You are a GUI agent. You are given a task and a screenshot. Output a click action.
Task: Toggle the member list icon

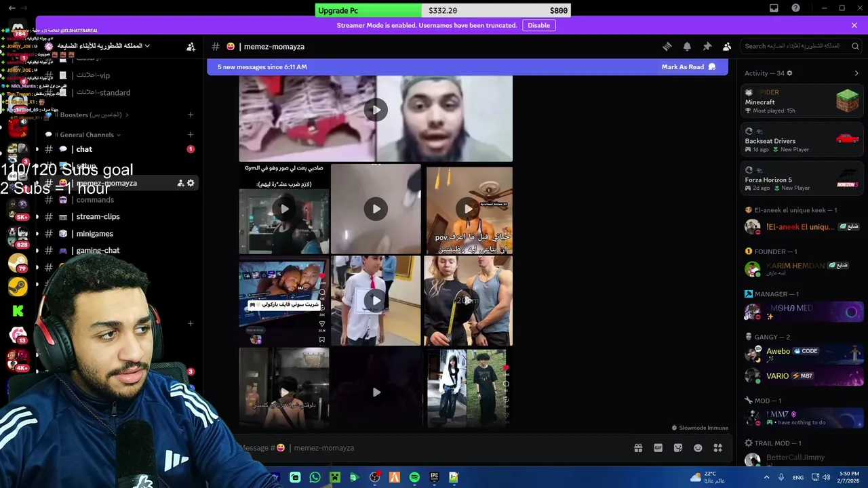[727, 46]
